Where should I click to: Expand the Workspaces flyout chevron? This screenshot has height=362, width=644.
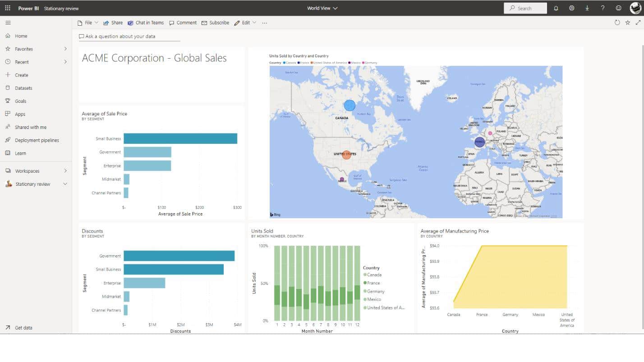(65, 171)
